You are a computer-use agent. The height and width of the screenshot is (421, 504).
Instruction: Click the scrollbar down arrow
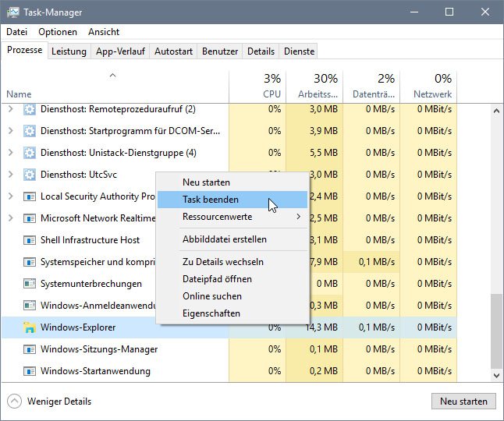coord(496,375)
